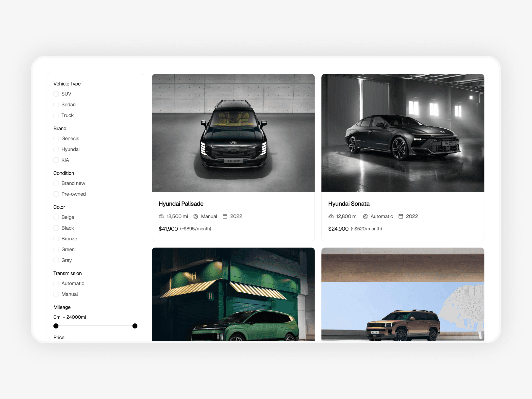
Task: Click the gear transmission icon on Hyundai Sonata card
Action: (365, 216)
